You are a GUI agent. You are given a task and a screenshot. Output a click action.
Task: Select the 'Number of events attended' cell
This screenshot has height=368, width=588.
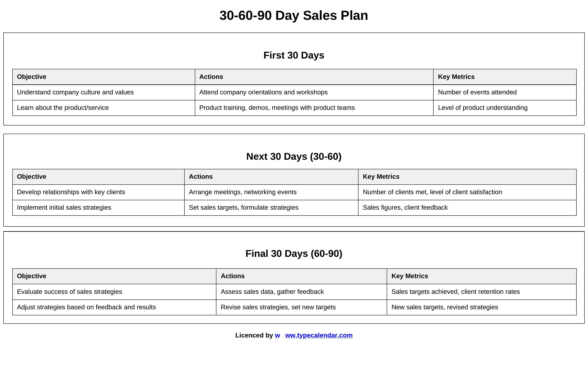(x=505, y=92)
